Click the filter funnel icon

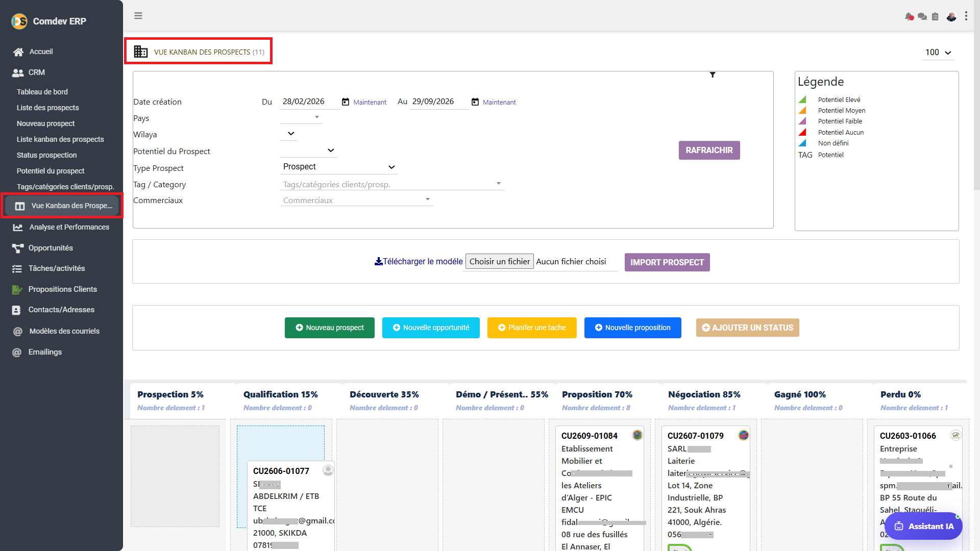tap(713, 75)
